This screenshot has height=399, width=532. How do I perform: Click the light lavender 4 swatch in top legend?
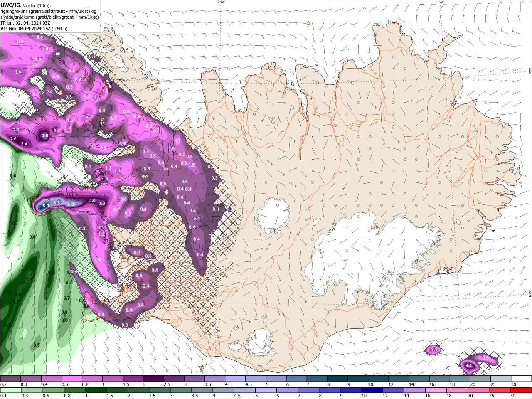click(235, 379)
